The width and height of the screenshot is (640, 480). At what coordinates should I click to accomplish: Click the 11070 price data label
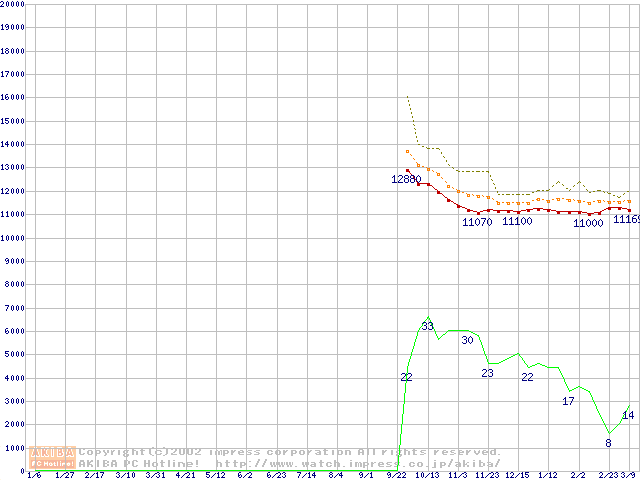[x=478, y=222]
